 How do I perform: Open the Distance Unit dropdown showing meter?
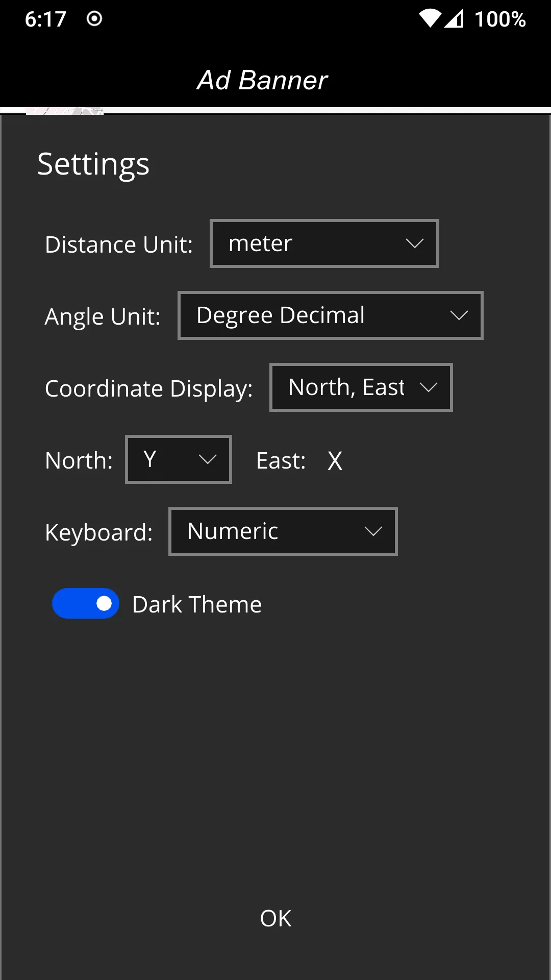pos(324,243)
